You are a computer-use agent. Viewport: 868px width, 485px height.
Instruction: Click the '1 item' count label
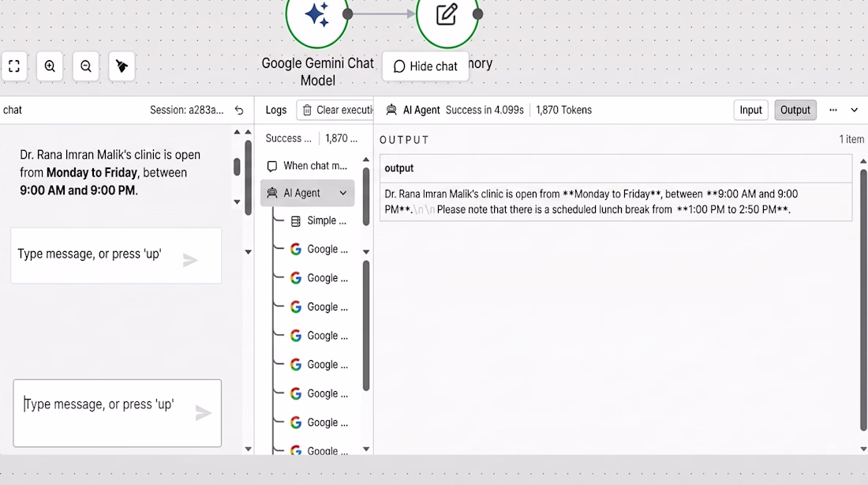point(851,140)
